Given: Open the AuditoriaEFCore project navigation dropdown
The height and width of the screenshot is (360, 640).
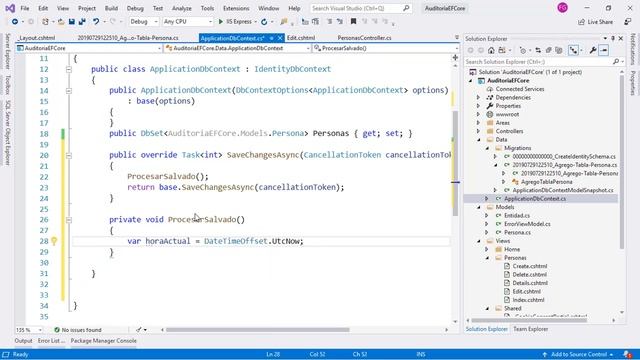Looking at the screenshot, I should click(89, 48).
